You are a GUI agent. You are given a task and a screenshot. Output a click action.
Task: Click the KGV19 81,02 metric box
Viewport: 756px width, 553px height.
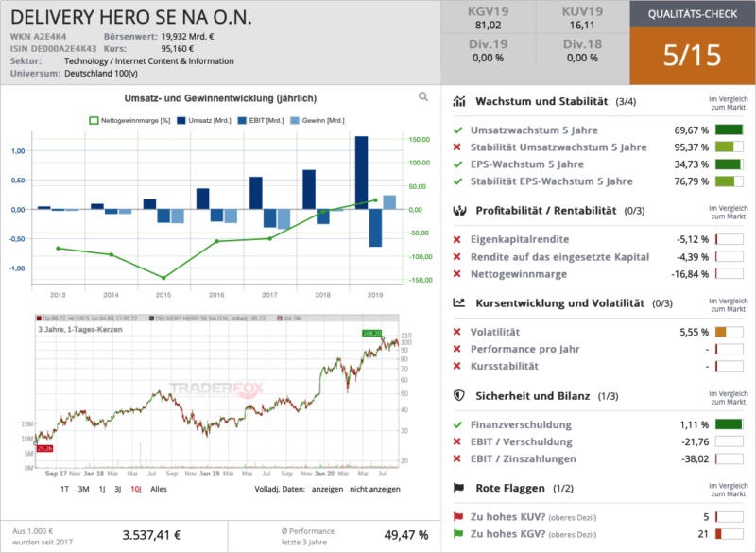488,18
